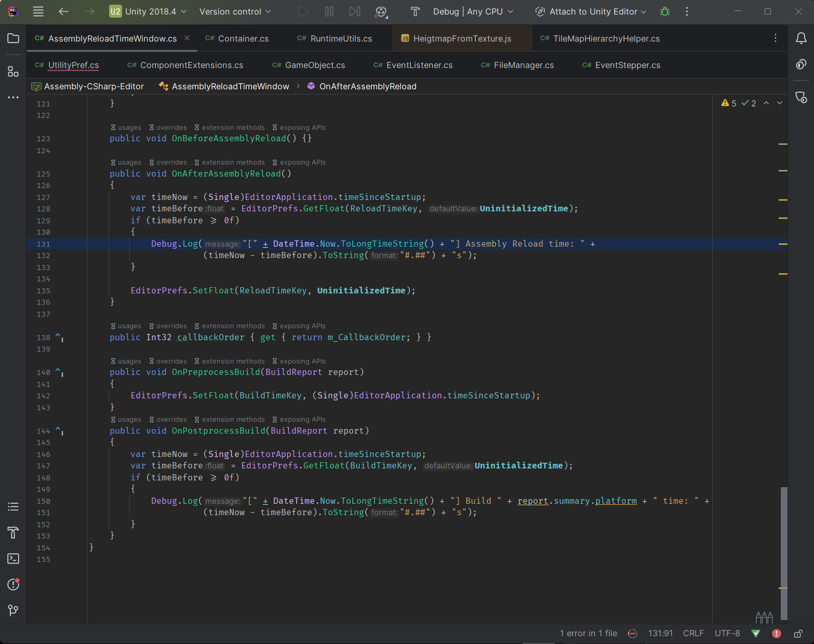The width and height of the screenshot is (814, 644).
Task: Click the Build Solution hammer in top toolbar
Action: click(x=415, y=11)
